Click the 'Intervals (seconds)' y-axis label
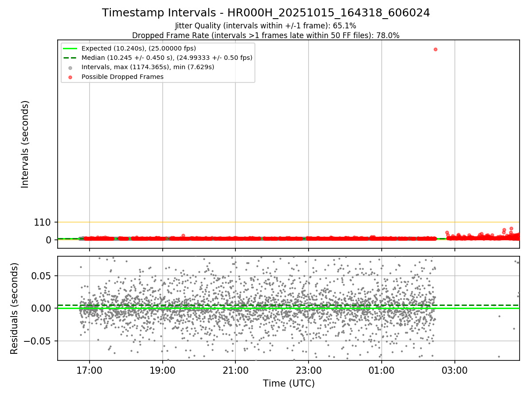 click(25, 144)
